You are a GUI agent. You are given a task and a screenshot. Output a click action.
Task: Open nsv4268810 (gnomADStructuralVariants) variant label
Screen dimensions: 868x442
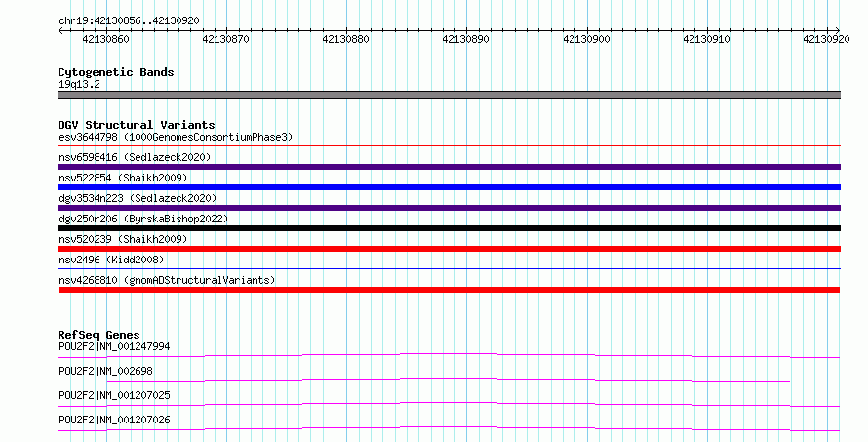[167, 280]
